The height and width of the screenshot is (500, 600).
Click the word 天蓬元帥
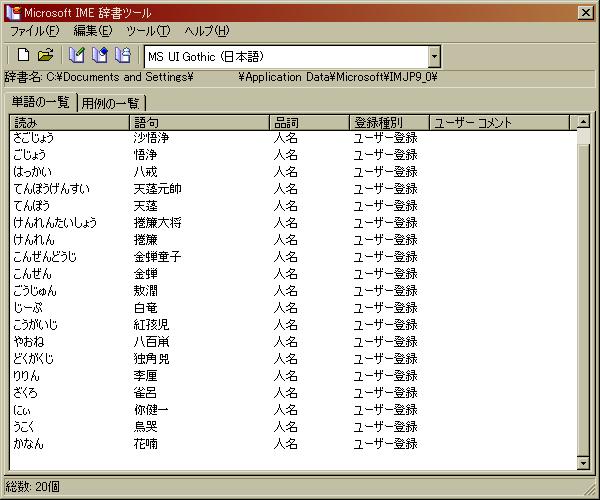coord(158,189)
